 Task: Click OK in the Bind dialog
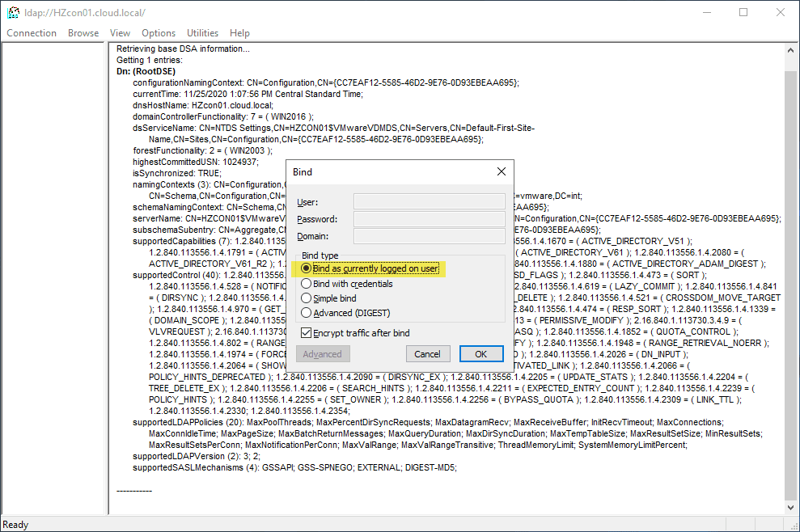[x=481, y=354]
